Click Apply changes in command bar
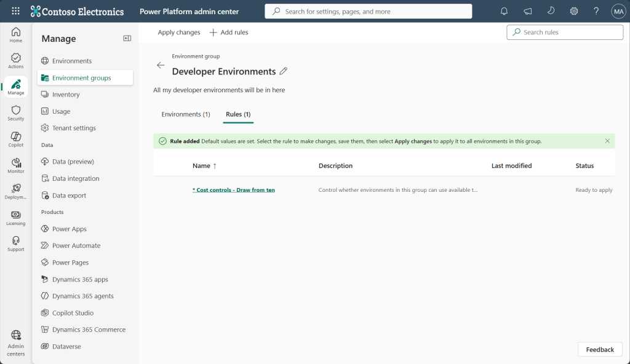Image resolution: width=630 pixels, height=364 pixels. (x=179, y=32)
